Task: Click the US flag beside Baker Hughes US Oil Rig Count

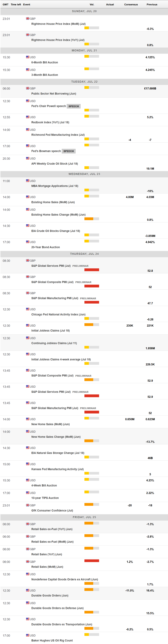Action: (x=28, y=635)
